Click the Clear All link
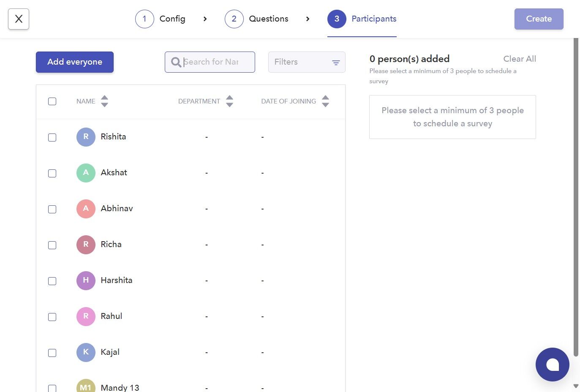The width and height of the screenshot is (580, 392). (519, 59)
